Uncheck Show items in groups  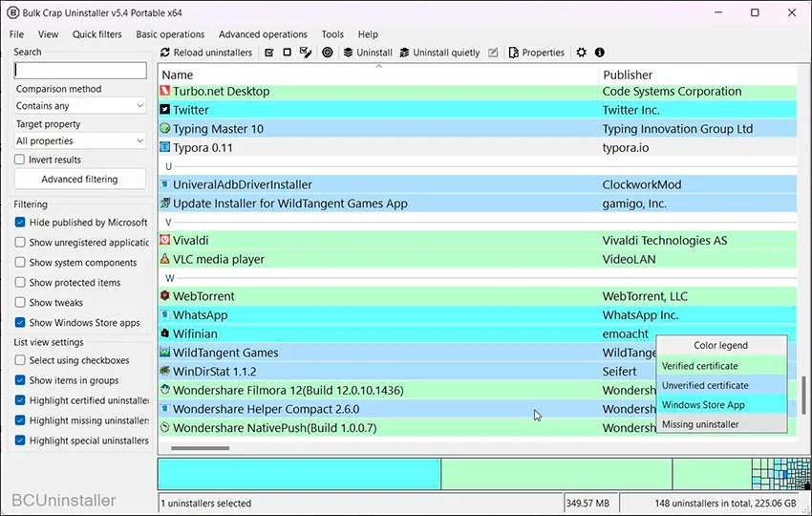[x=20, y=380]
